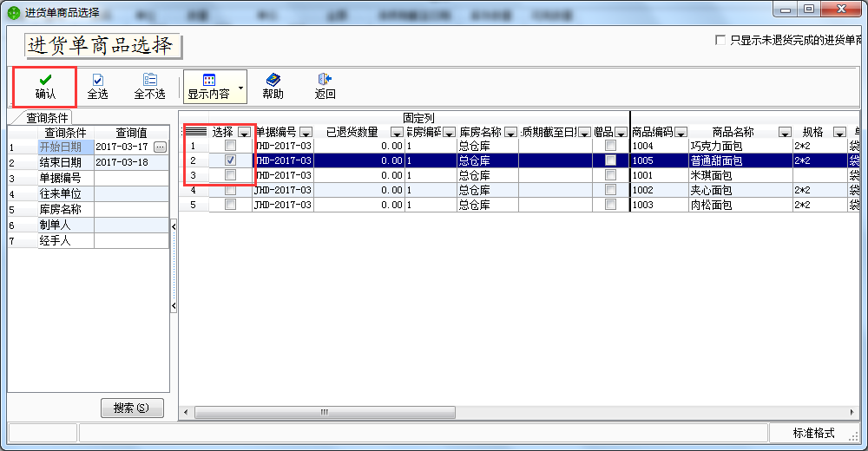Click the lower left-arrow handle on the query panel splitter

pos(174,306)
